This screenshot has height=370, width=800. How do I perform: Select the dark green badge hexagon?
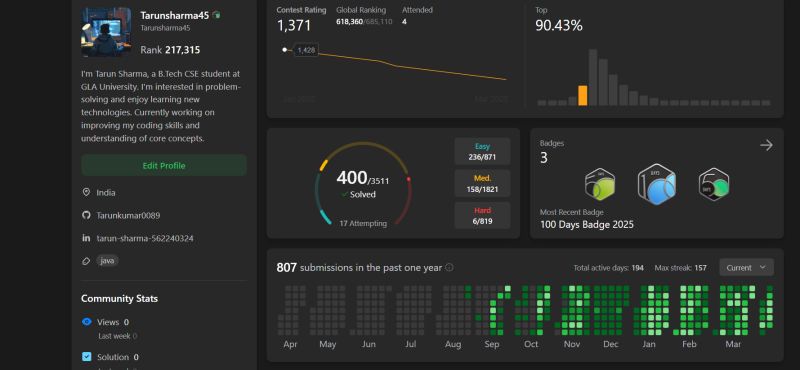714,184
